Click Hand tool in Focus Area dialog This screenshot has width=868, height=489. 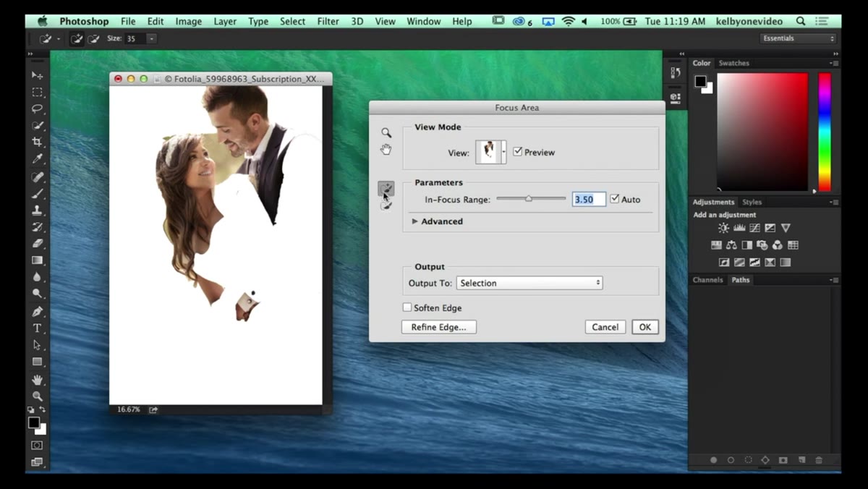pyautogui.click(x=386, y=149)
